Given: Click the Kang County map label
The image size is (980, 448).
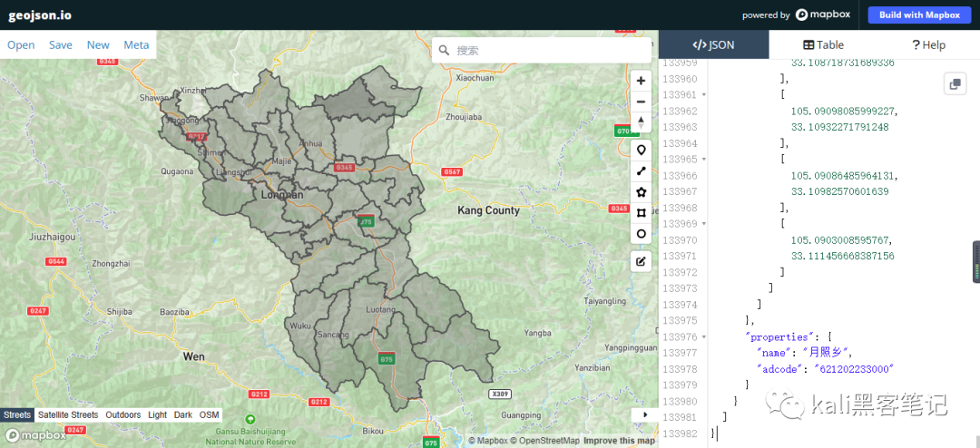Looking at the screenshot, I should pos(488,210).
